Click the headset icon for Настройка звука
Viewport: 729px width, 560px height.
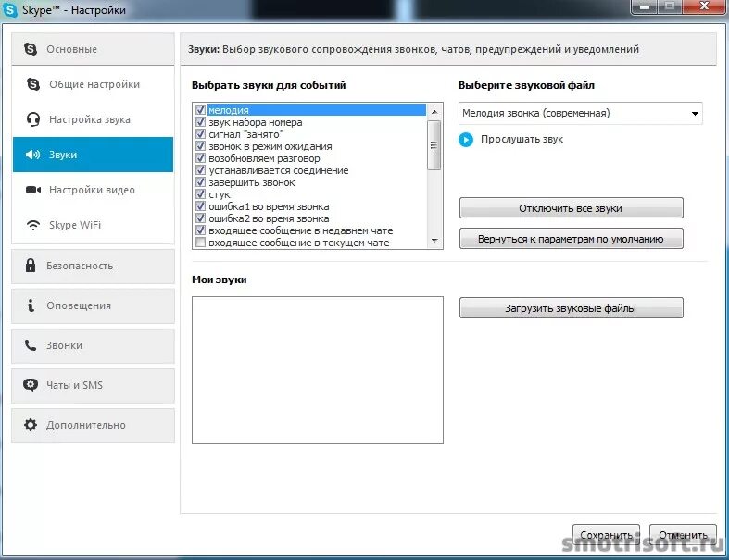[33, 119]
